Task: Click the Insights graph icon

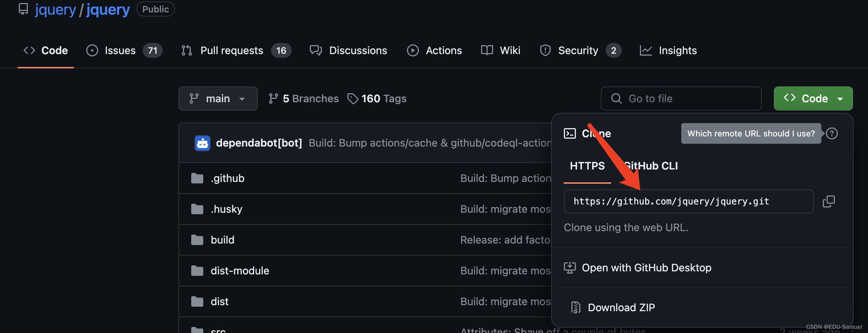Action: coord(646,50)
